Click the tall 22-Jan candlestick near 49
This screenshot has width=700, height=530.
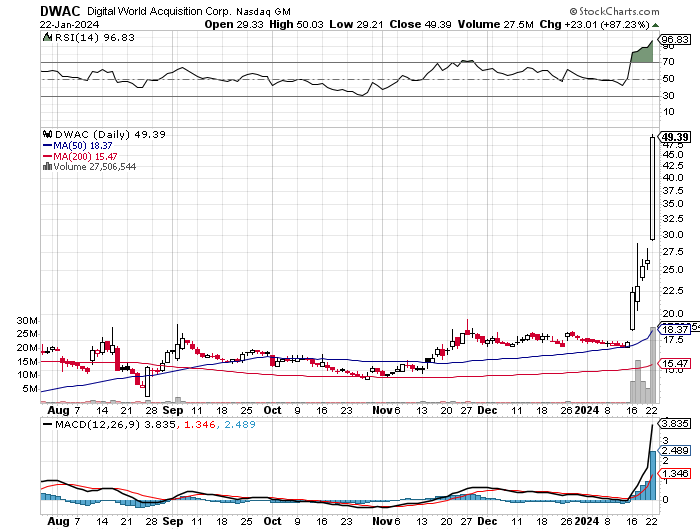[652, 188]
